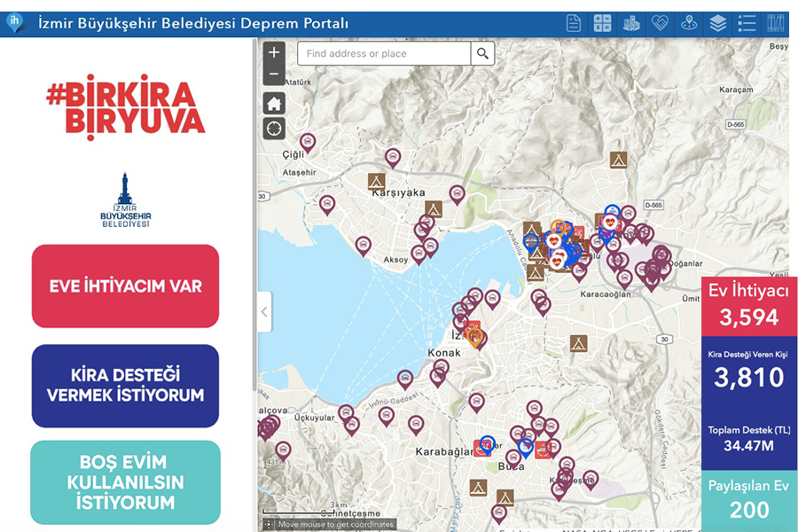The width and height of the screenshot is (798, 532).
Task: Click the location pin widget icon
Action: 689,24
